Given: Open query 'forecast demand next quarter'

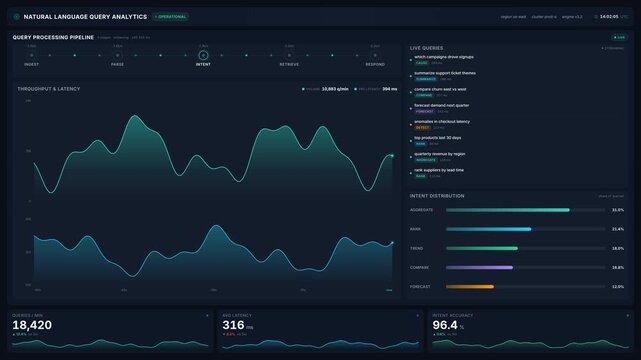Looking at the screenshot, I should [442, 105].
